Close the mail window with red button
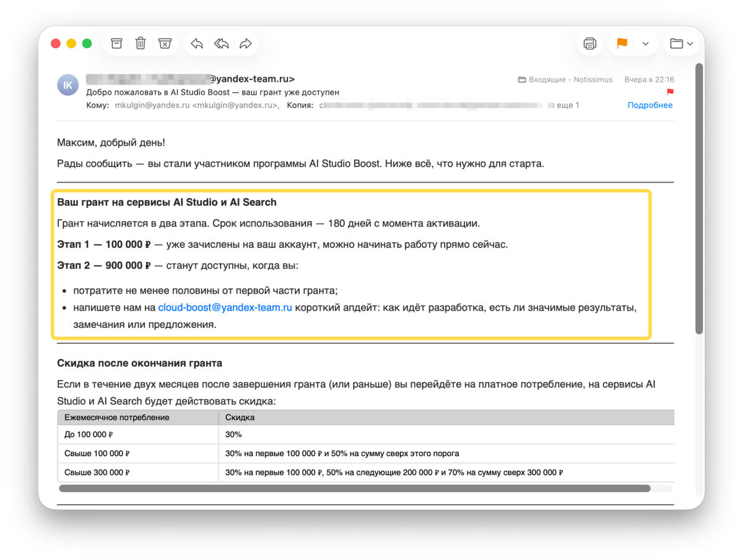The width and height of the screenshot is (743, 560). click(x=55, y=43)
